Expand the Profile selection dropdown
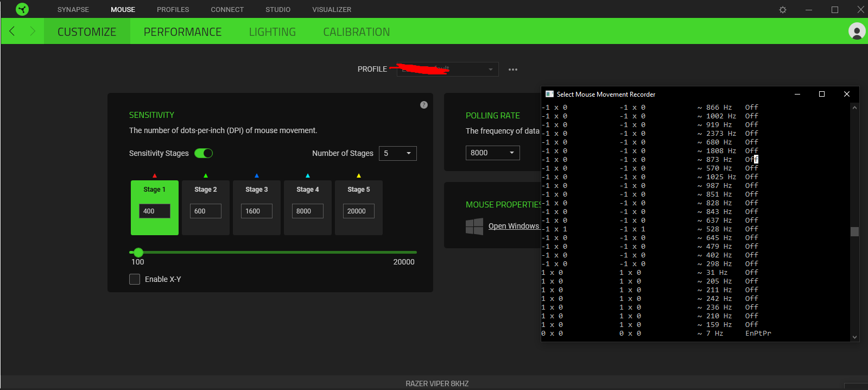 [x=447, y=70]
